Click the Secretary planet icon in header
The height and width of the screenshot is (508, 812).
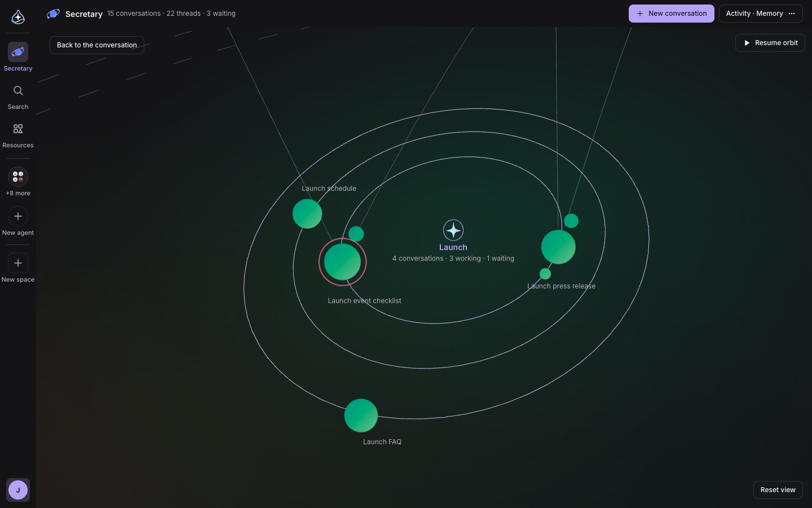pyautogui.click(x=54, y=14)
